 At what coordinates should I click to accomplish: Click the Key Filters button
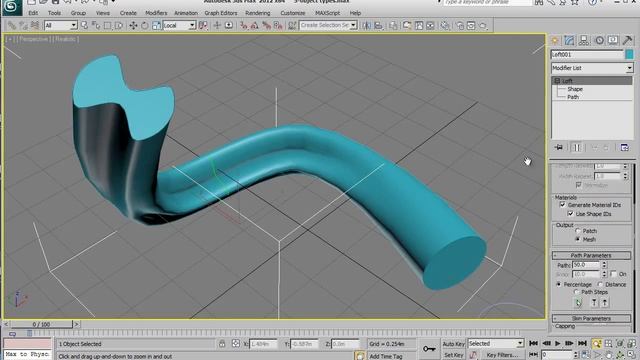[x=502, y=355]
